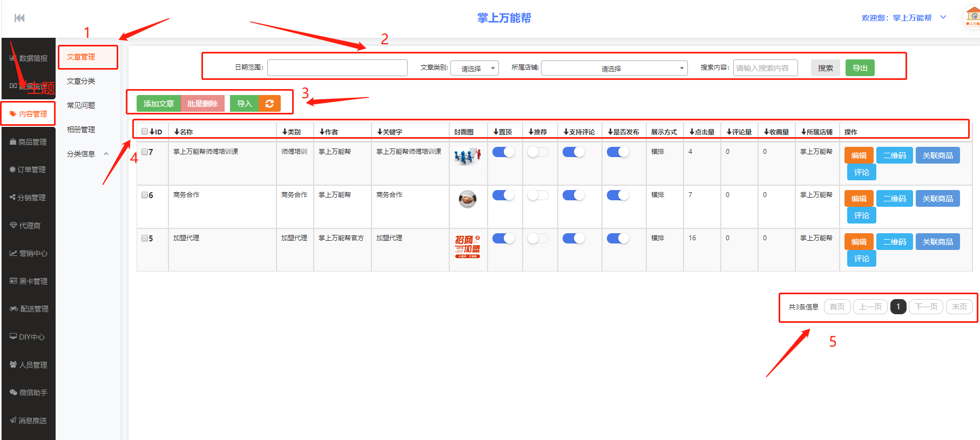Open the 所属店铺 dropdown
Screen dimensions: 980x440
[614, 69]
